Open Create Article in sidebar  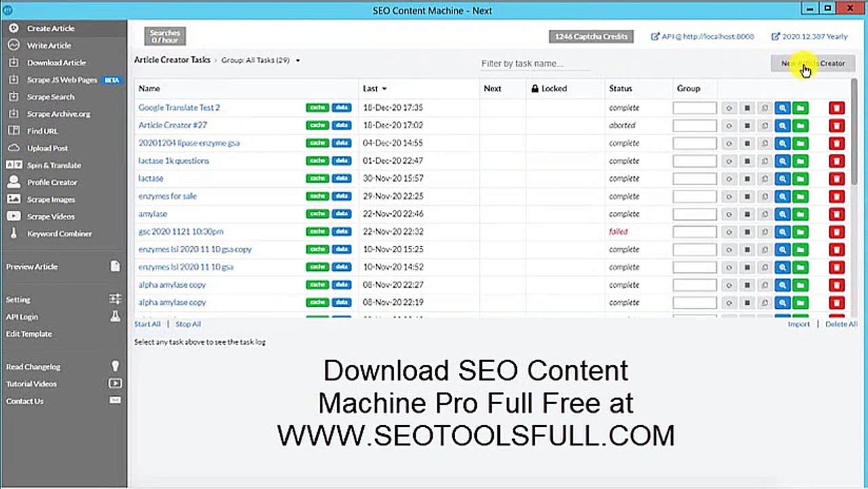coord(51,29)
